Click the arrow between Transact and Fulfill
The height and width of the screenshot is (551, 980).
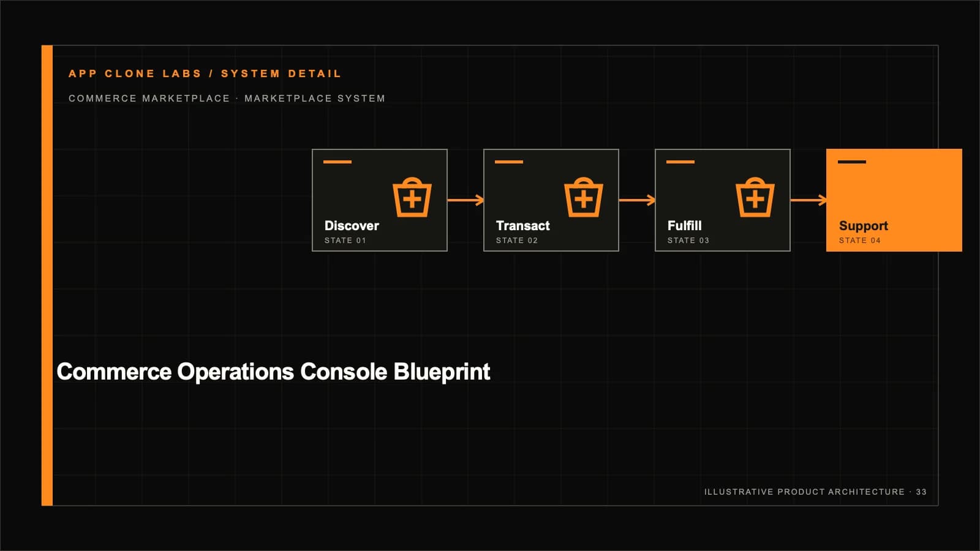(637, 200)
